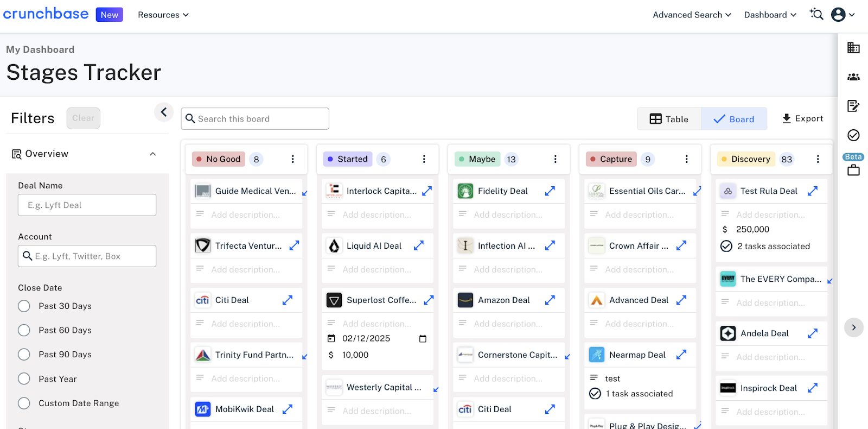868x429 pixels.
Task: Expand the MobiKwik Deal card
Action: click(288, 409)
